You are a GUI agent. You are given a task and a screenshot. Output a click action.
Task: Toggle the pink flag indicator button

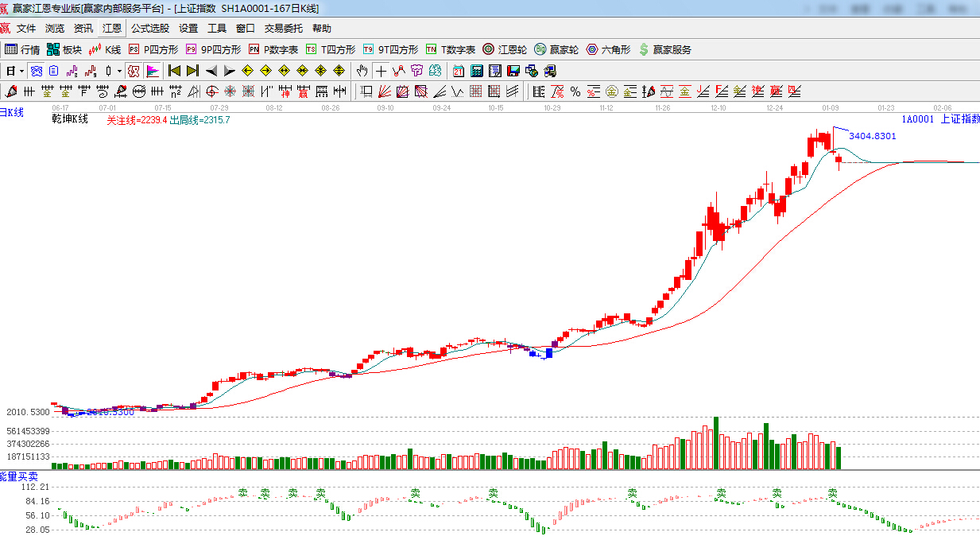pyautogui.click(x=153, y=71)
